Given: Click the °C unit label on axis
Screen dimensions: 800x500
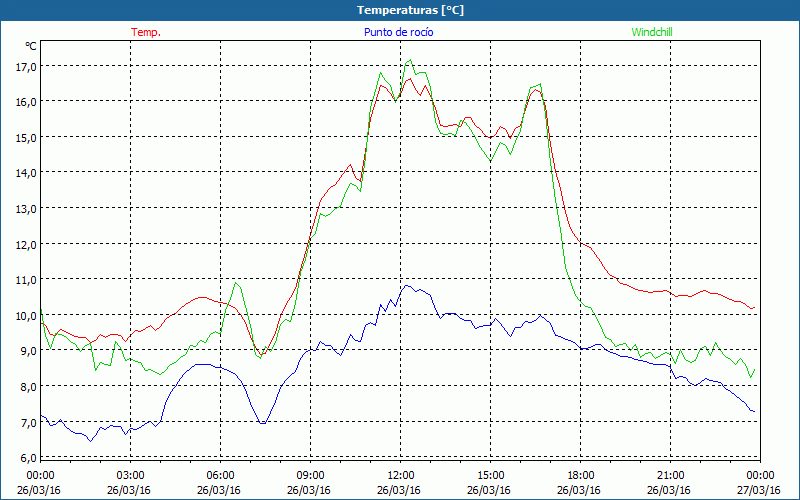Looking at the screenshot, I should 31,46.
